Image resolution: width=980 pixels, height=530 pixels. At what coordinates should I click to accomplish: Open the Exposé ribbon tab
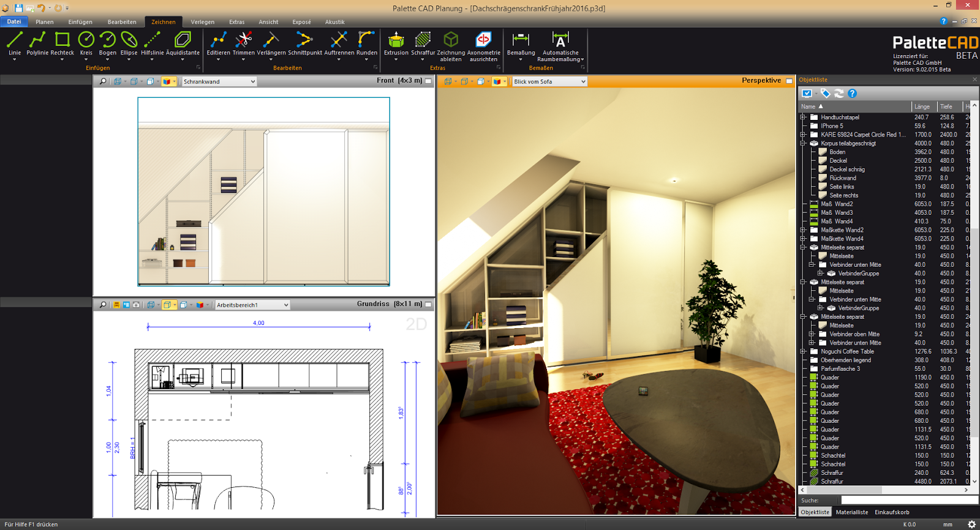click(301, 22)
